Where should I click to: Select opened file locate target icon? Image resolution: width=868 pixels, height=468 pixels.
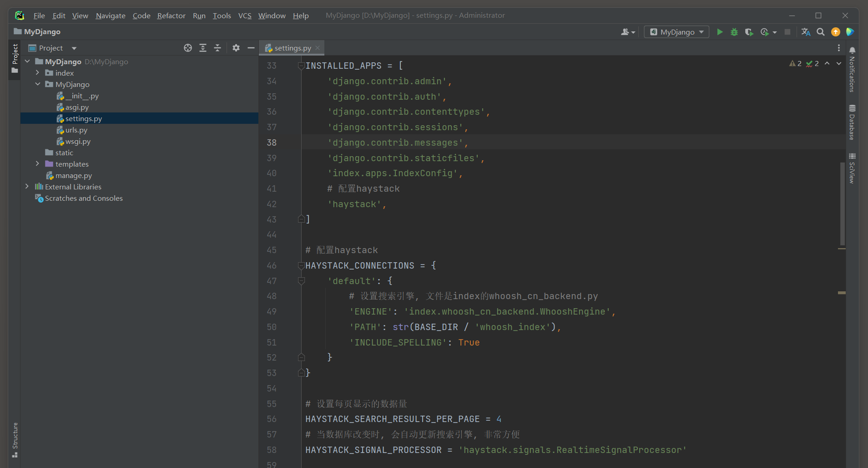pos(188,48)
